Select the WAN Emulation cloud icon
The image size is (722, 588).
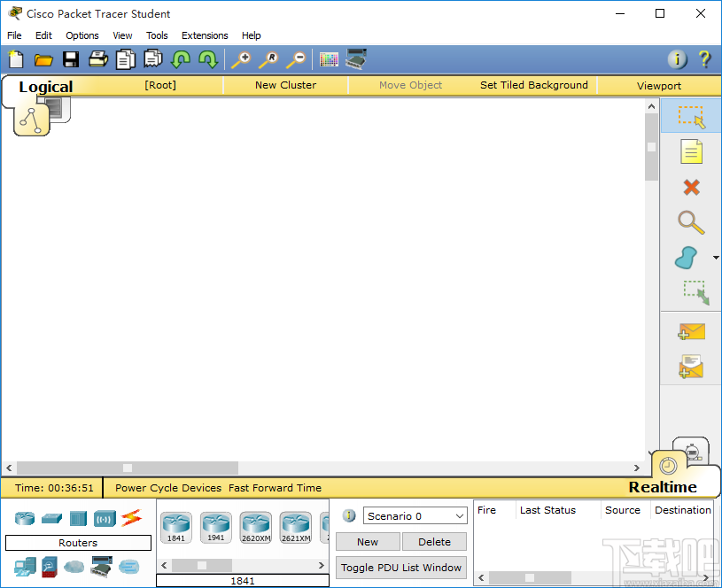click(x=74, y=567)
